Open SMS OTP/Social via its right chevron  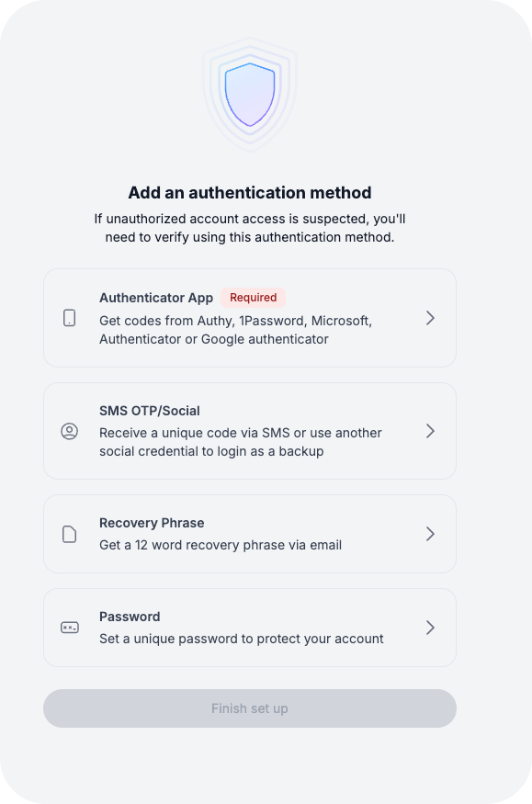431,431
